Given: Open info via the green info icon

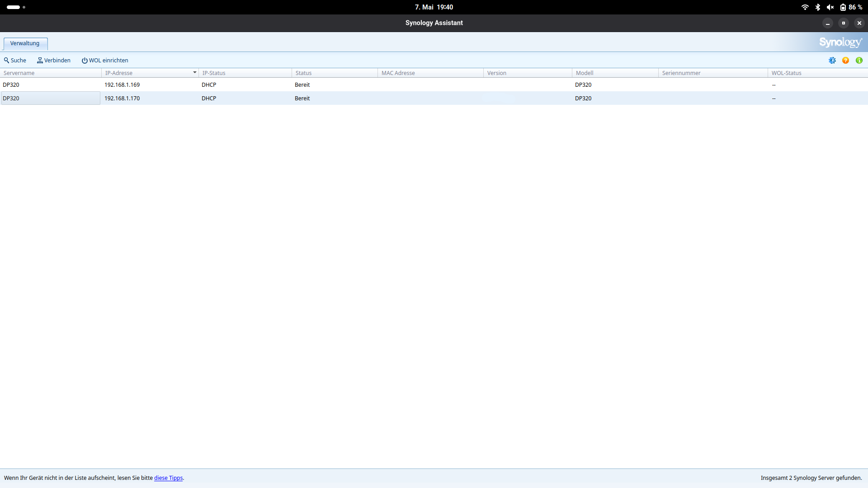Looking at the screenshot, I should [859, 61].
